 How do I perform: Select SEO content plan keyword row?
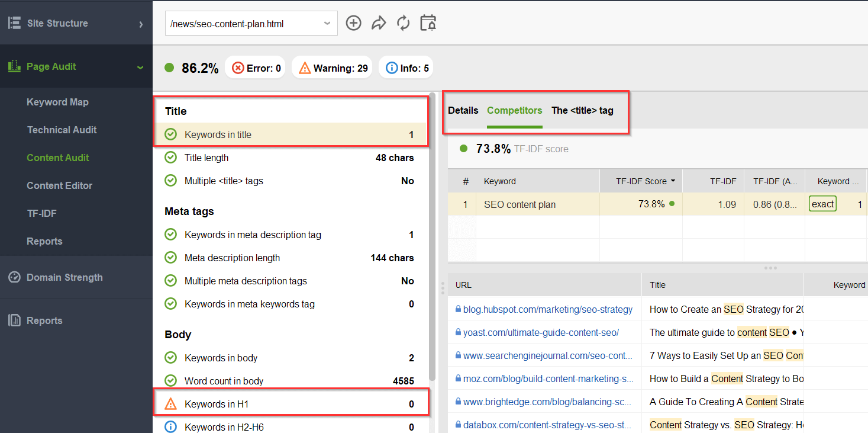(657, 204)
